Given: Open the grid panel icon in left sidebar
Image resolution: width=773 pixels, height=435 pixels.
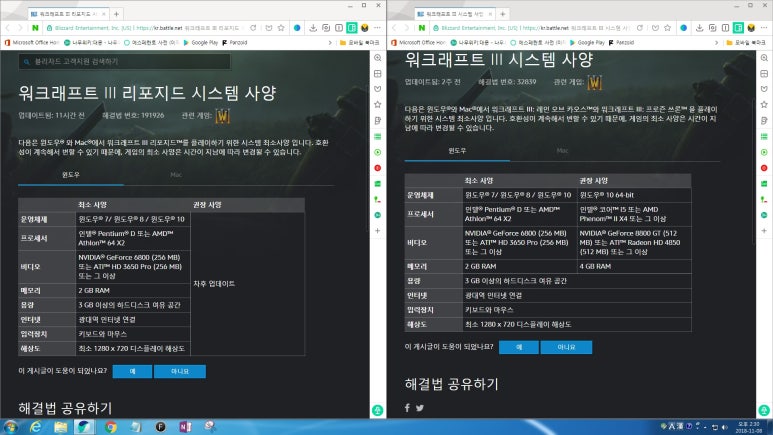Looking at the screenshot, I should click(378, 73).
